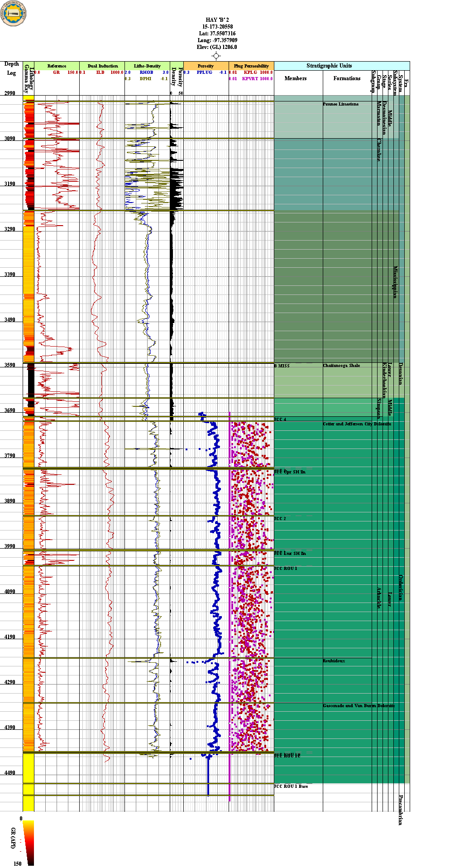Click the 3190 depth label

[10, 183]
